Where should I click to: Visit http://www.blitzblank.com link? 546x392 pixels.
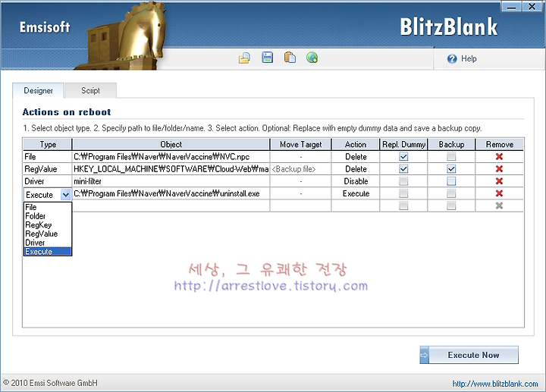(x=495, y=384)
